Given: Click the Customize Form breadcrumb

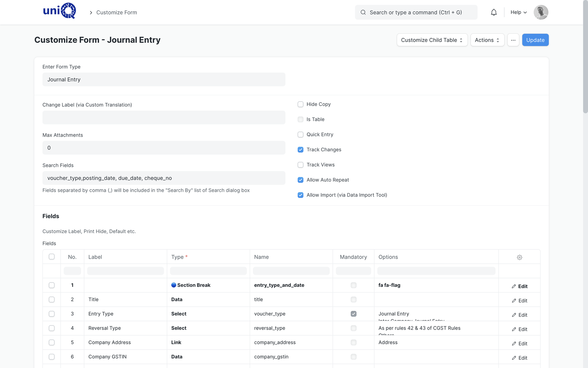Looking at the screenshot, I should coord(117,12).
